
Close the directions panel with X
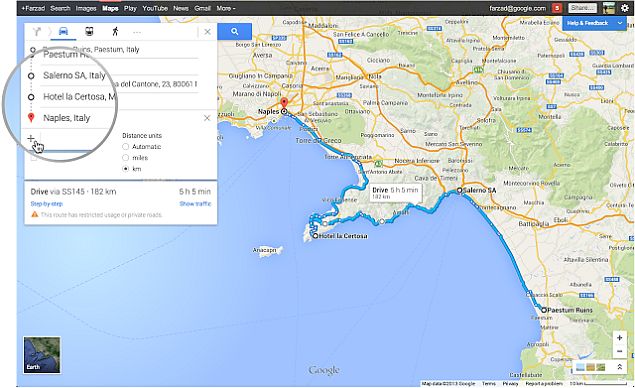click(207, 32)
